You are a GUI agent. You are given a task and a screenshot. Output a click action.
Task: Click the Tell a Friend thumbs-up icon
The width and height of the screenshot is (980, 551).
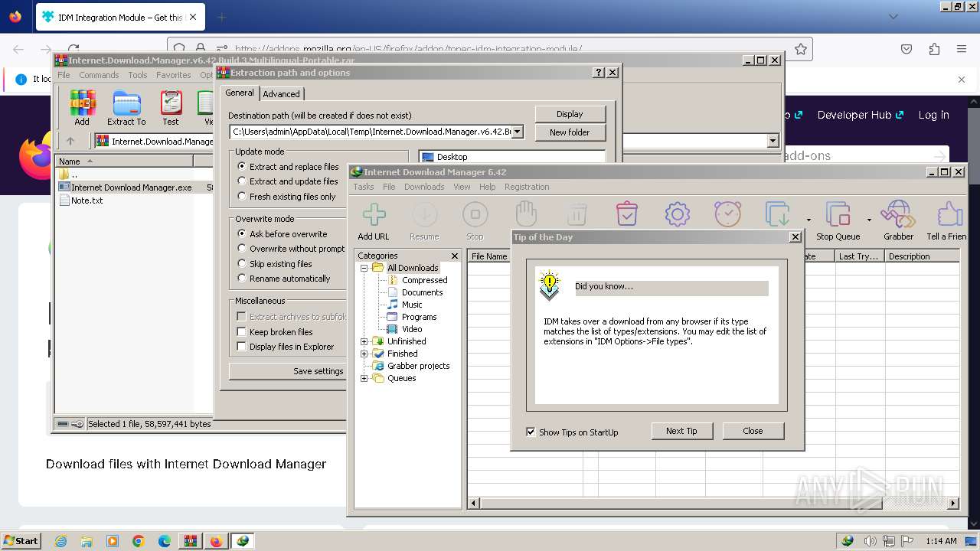(949, 215)
